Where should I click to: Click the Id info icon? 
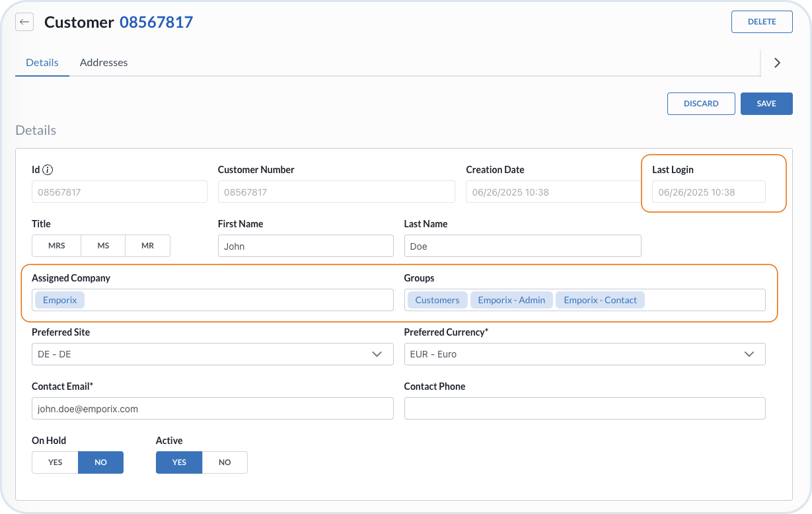click(x=48, y=170)
